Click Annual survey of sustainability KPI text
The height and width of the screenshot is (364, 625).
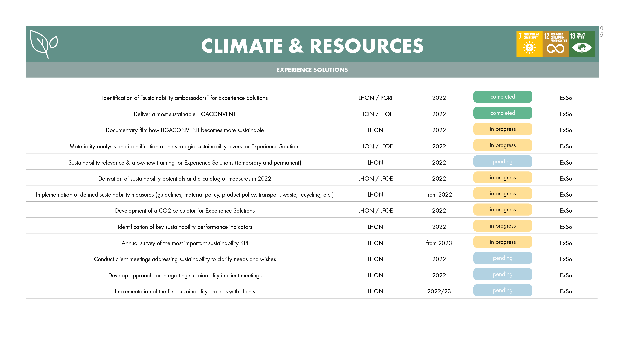coord(185,243)
